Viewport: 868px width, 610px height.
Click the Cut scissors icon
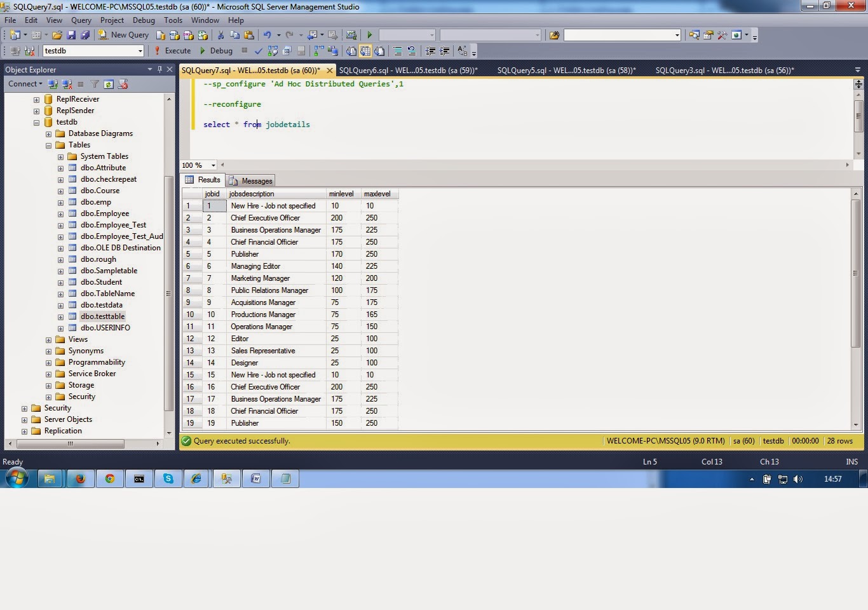220,35
